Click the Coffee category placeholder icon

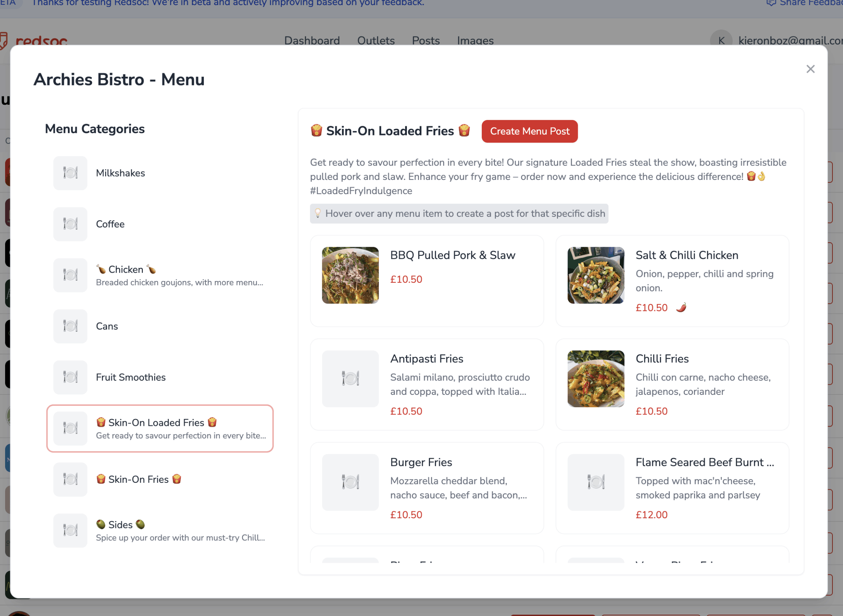pyautogui.click(x=70, y=224)
